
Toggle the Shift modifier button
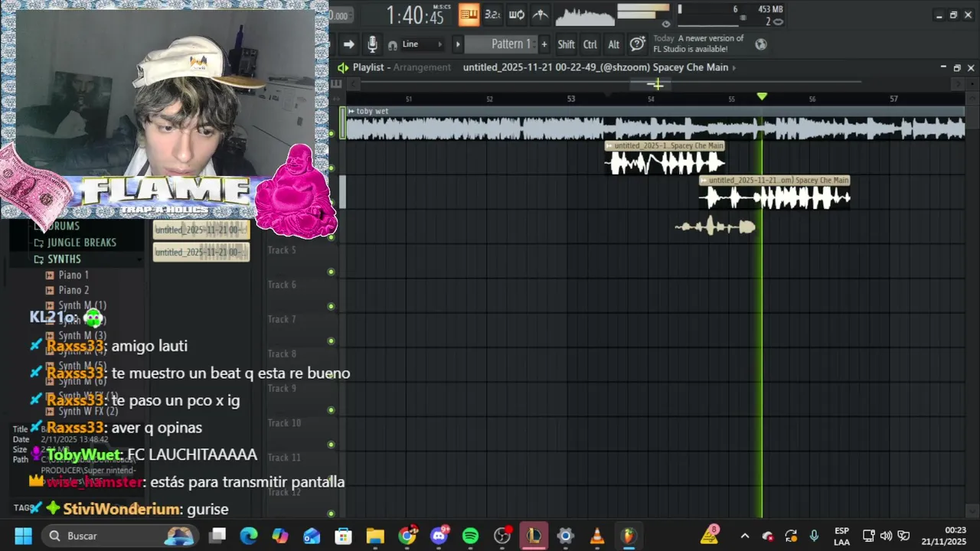(566, 44)
